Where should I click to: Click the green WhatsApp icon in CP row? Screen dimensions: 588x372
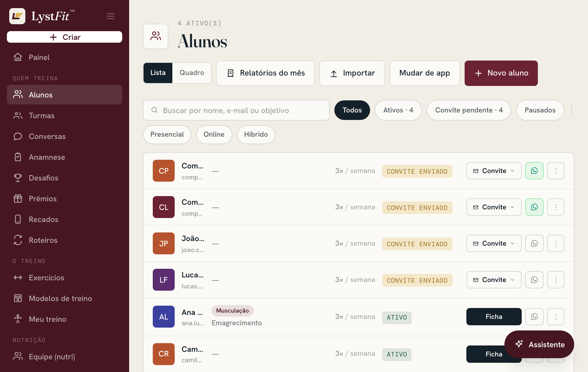point(534,171)
